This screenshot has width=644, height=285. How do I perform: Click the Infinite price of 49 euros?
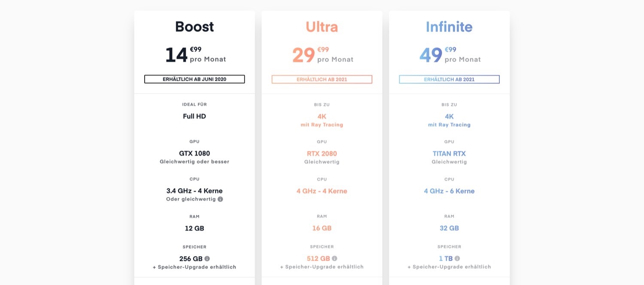pos(431,55)
